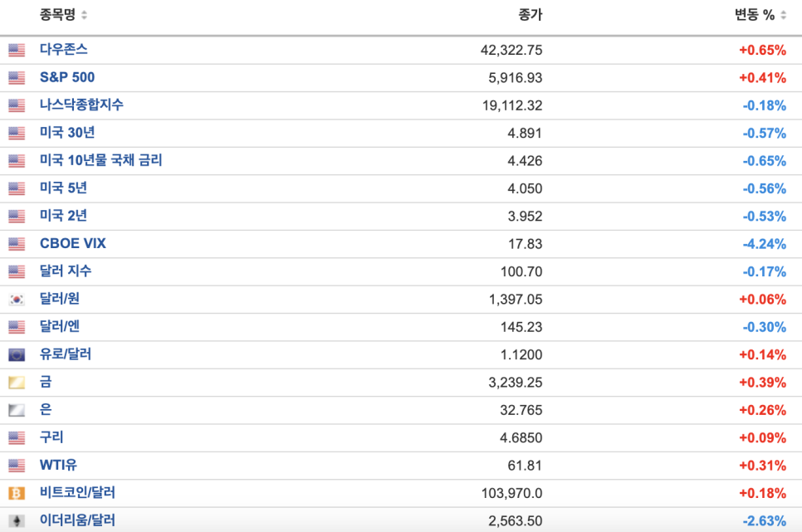Image resolution: width=802 pixels, height=532 pixels.
Task: Click the 42,322.75 closing price
Action: tap(511, 50)
